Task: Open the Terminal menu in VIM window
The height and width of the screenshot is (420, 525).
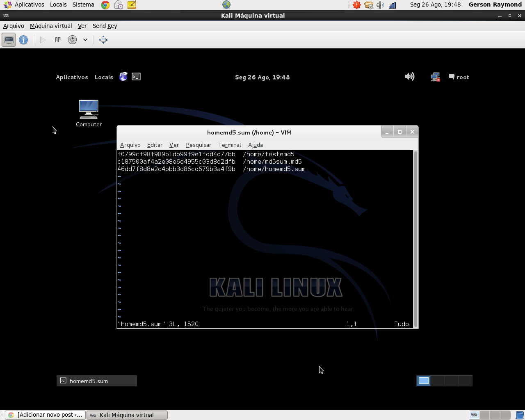Action: click(230, 145)
